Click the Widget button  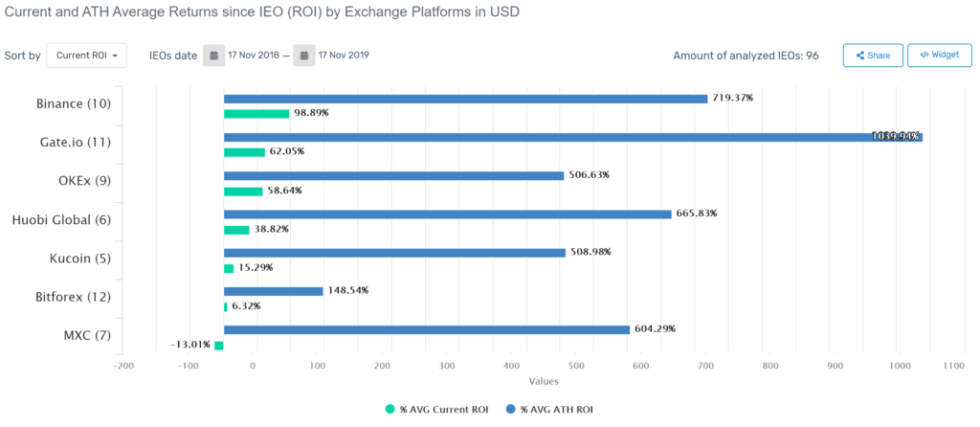coord(940,55)
